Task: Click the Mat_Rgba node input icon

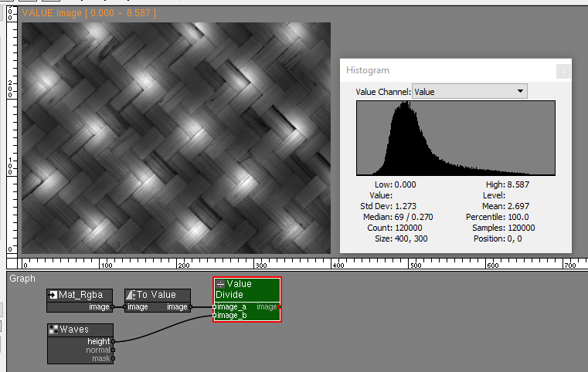Action: pyautogui.click(x=53, y=295)
